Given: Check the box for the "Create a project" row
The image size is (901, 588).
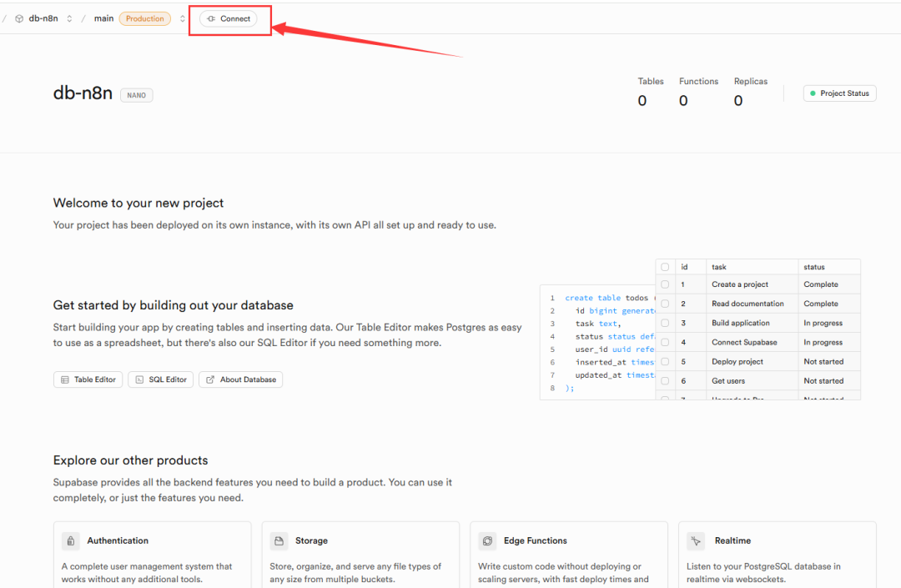Looking at the screenshot, I should 665,284.
